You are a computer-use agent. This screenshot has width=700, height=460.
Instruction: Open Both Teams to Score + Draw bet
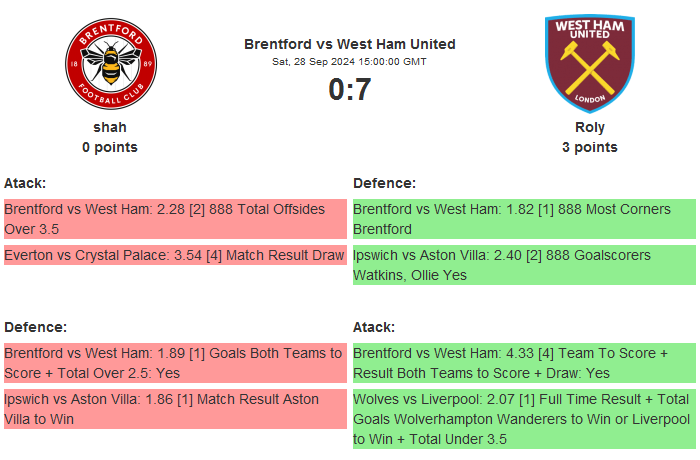(524, 363)
